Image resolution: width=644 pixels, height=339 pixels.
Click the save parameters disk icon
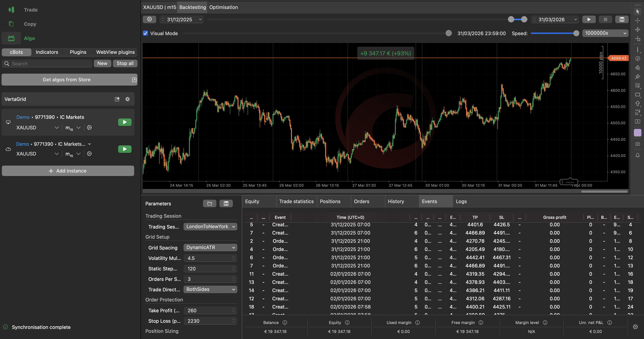pos(226,204)
